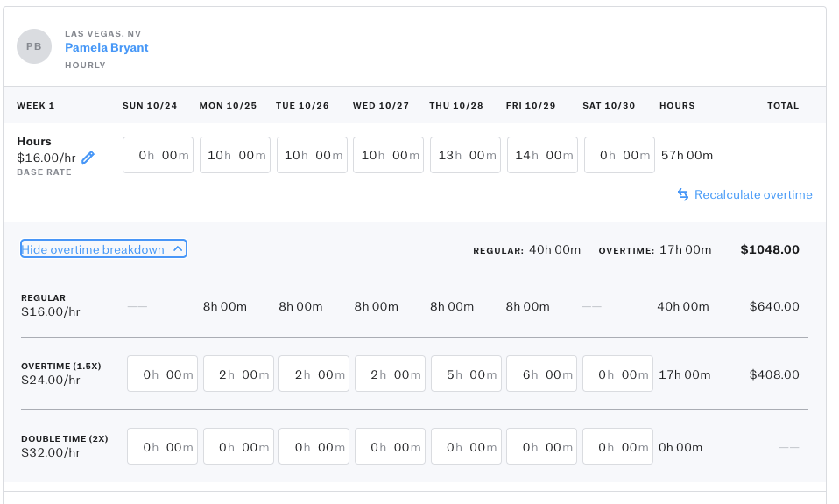Edit Friday double time hours field
The height and width of the screenshot is (504, 839).
[x=541, y=446]
